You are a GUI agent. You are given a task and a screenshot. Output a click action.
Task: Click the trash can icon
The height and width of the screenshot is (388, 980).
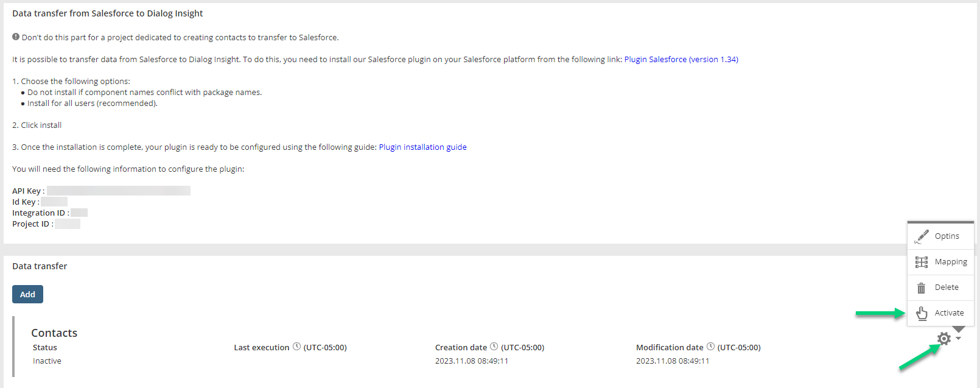click(922, 287)
